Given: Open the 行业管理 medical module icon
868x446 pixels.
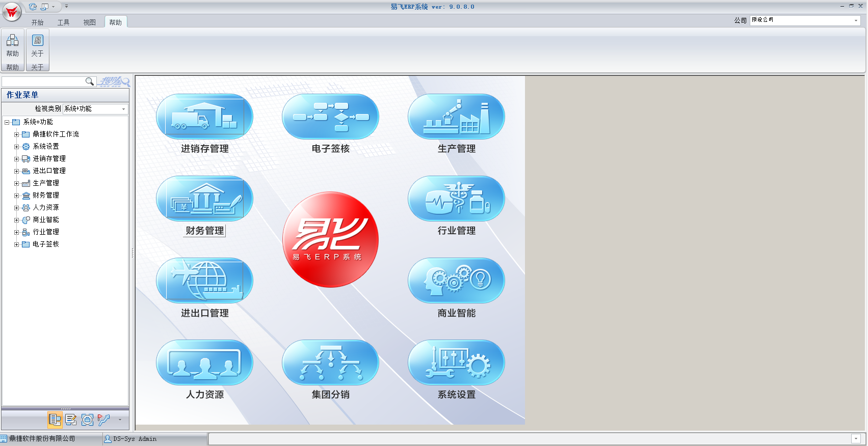Looking at the screenshot, I should click(x=456, y=199).
